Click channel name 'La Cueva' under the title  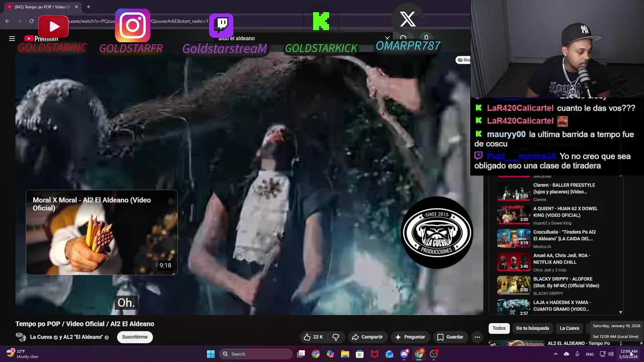click(x=41, y=337)
